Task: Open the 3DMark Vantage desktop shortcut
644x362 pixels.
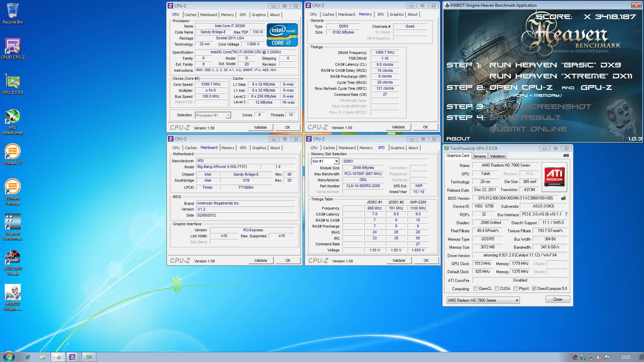Action: [13, 192]
